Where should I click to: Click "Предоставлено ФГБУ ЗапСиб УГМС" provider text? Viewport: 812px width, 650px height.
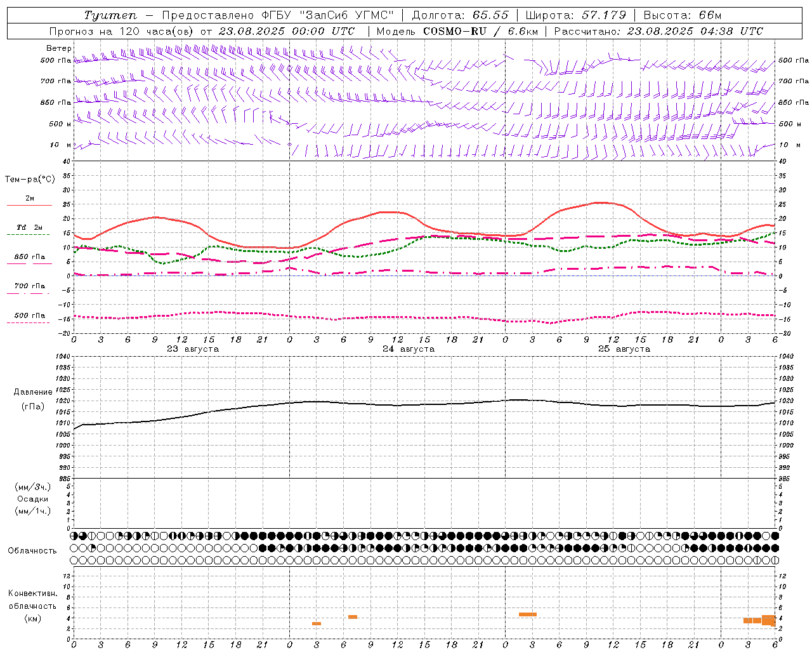click(x=278, y=15)
